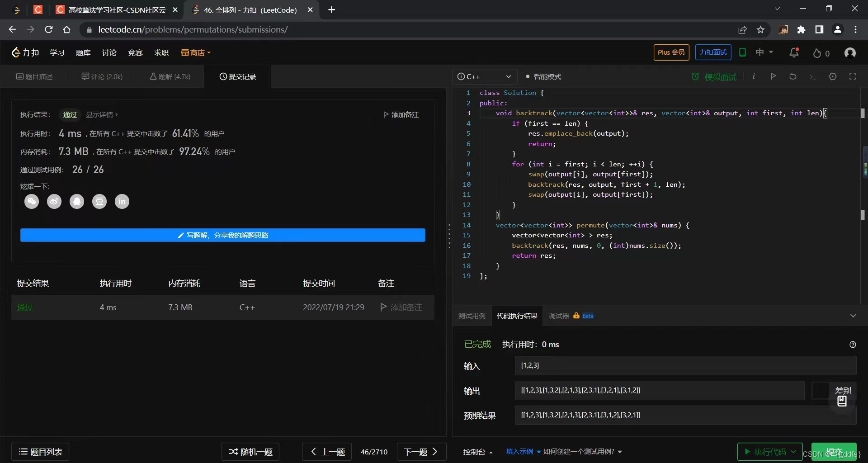The width and height of the screenshot is (868, 463).
Task: Add note at top of result
Action: tap(401, 115)
